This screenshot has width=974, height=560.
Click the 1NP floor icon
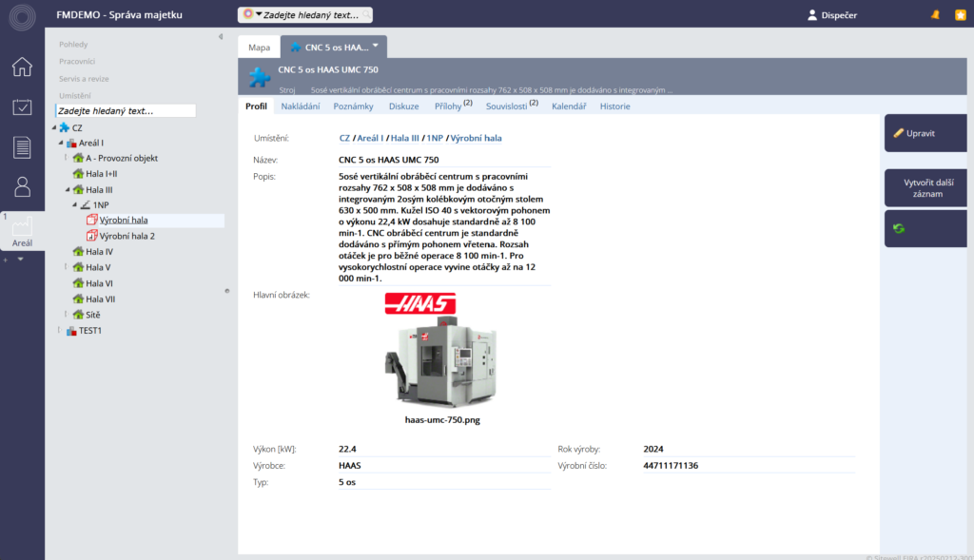point(85,204)
